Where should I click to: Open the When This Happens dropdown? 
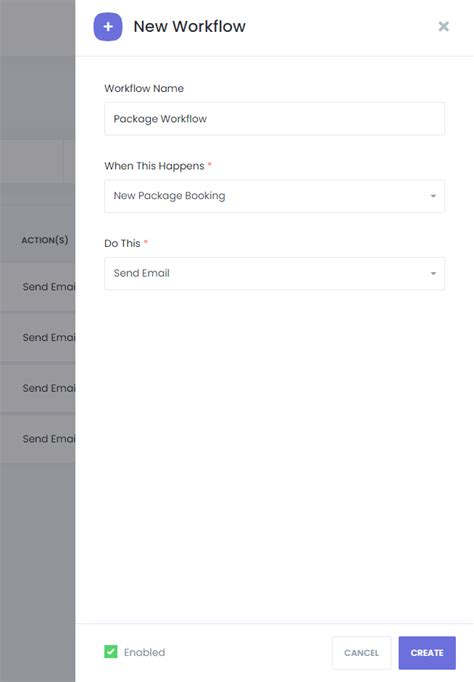point(274,196)
